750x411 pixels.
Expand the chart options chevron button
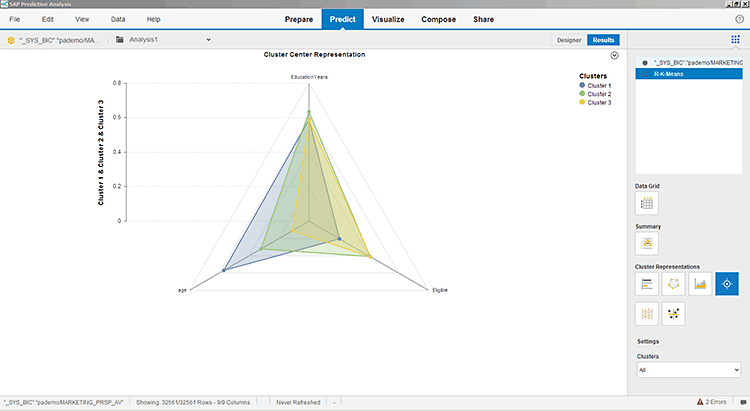[615, 56]
